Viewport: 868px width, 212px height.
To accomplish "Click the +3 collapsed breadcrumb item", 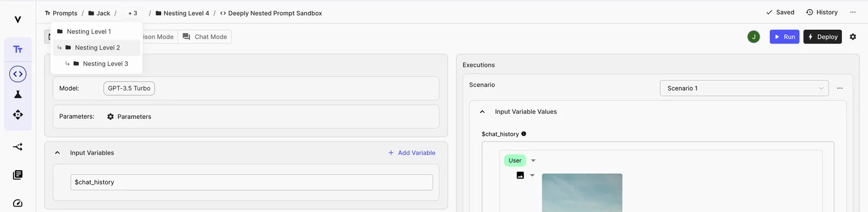I will coord(132,13).
